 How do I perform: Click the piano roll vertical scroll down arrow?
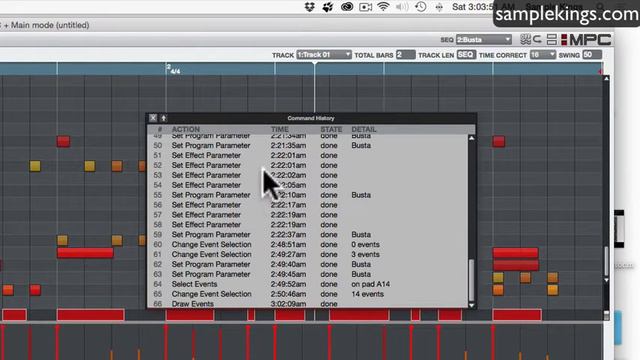tap(607, 280)
